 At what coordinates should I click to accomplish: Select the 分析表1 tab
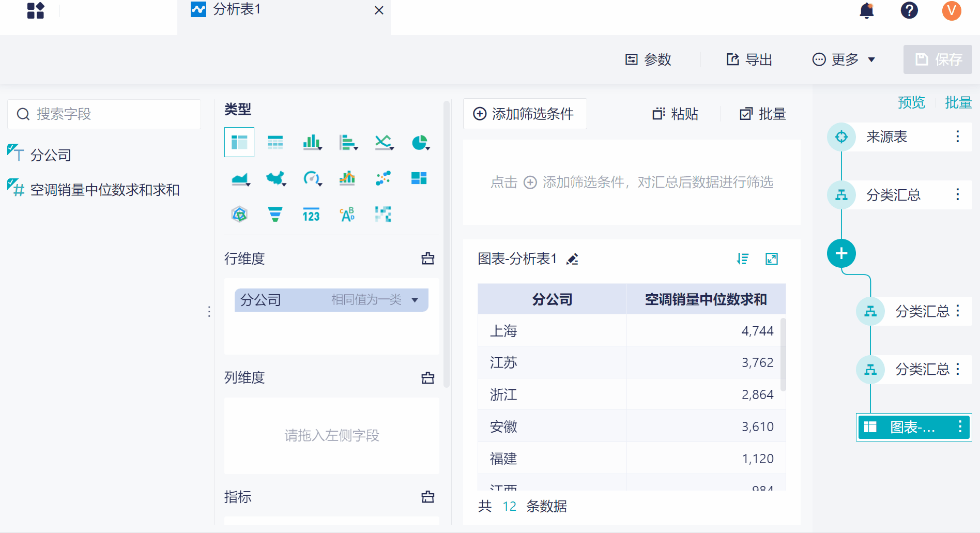pos(235,9)
